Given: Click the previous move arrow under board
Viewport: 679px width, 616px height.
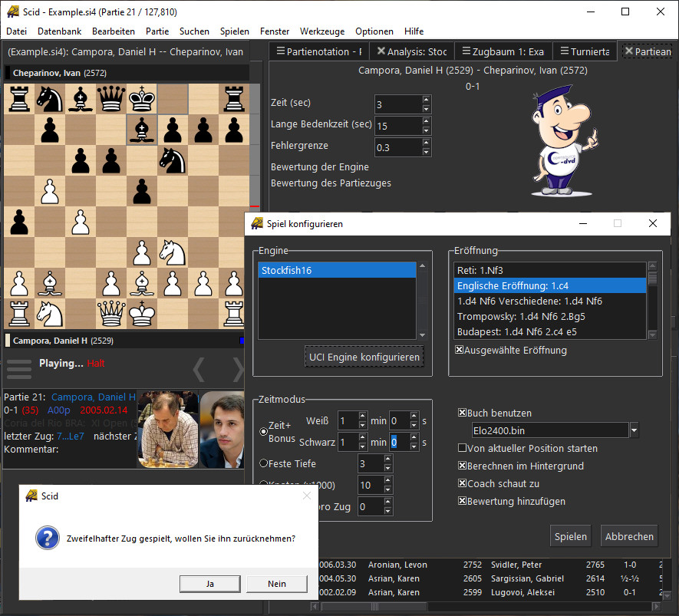Looking at the screenshot, I should pos(199,369).
